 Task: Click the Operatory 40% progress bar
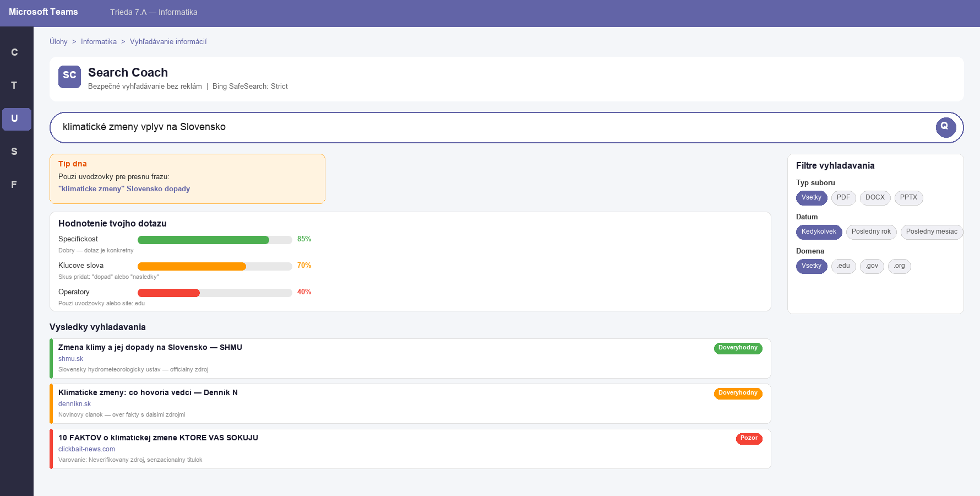(x=215, y=293)
